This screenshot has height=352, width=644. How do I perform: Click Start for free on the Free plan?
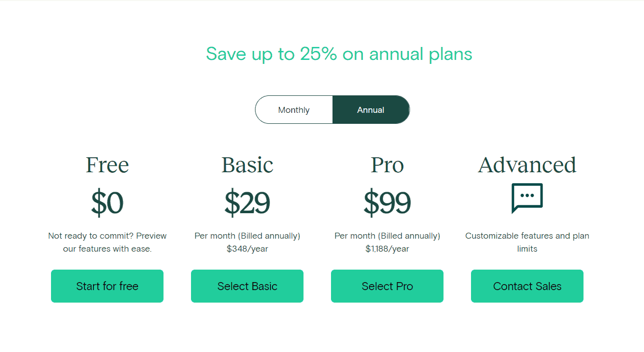point(107,286)
